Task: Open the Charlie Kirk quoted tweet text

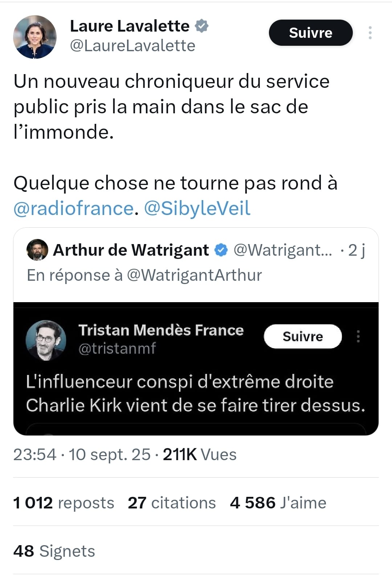Action: (195, 393)
